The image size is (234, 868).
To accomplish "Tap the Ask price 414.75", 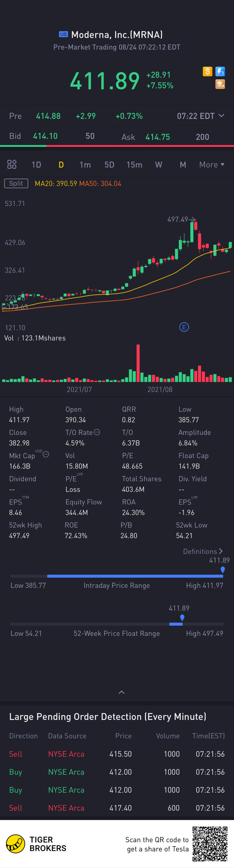I will (x=157, y=137).
